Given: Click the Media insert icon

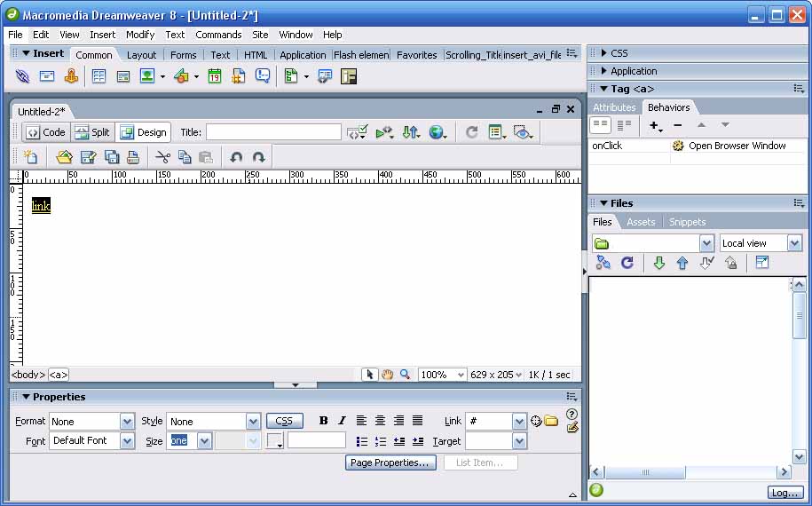Looking at the screenshot, I should 181,76.
